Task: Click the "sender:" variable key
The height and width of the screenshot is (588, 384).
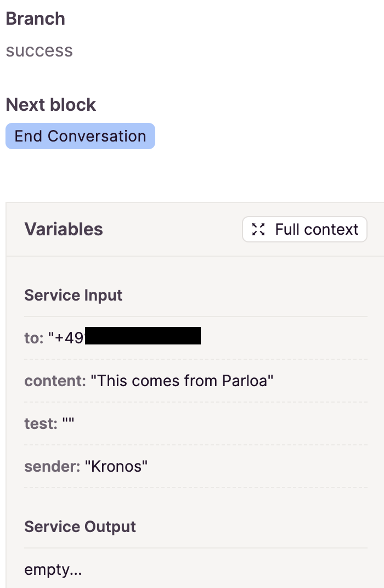Action: (x=52, y=466)
